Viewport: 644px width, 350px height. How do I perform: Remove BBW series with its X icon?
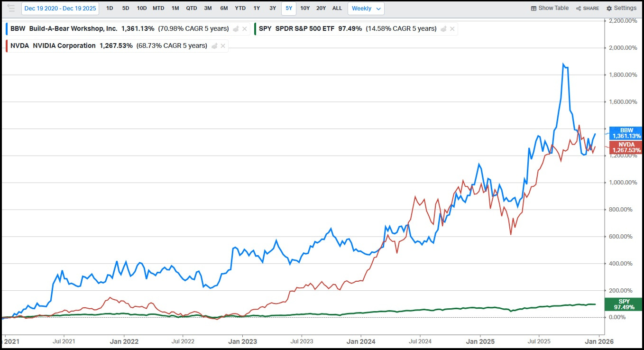click(245, 29)
